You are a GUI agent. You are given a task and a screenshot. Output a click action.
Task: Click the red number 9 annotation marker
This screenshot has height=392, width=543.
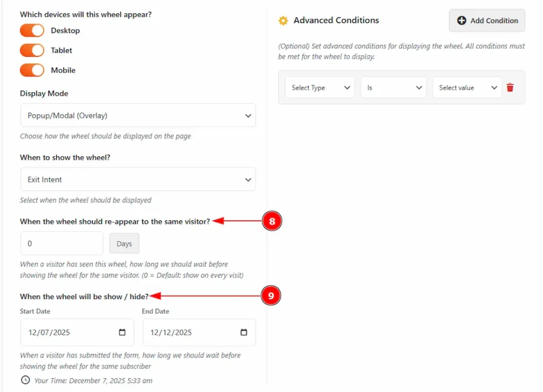coord(271,297)
